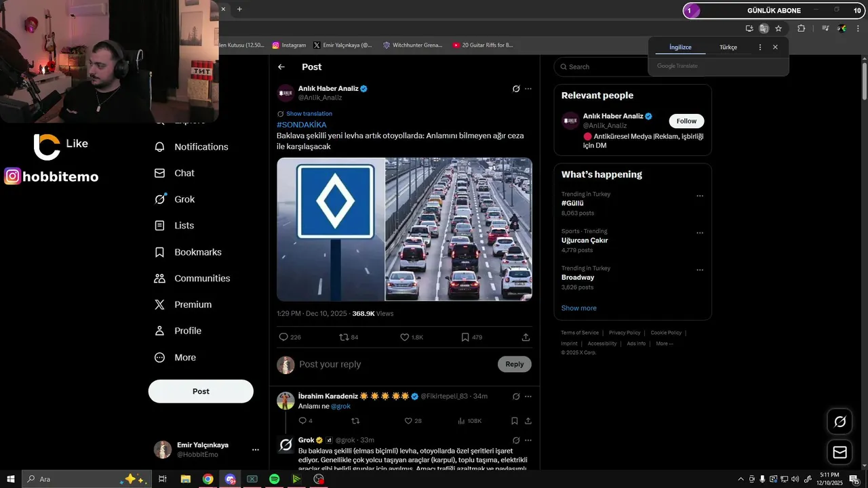This screenshot has height=488, width=868.
Task: Open Chat in the sidebar
Action: [175, 174]
